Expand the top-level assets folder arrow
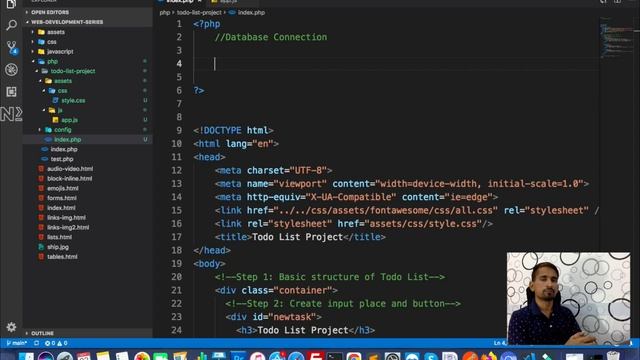The height and width of the screenshot is (360, 640). (33, 32)
